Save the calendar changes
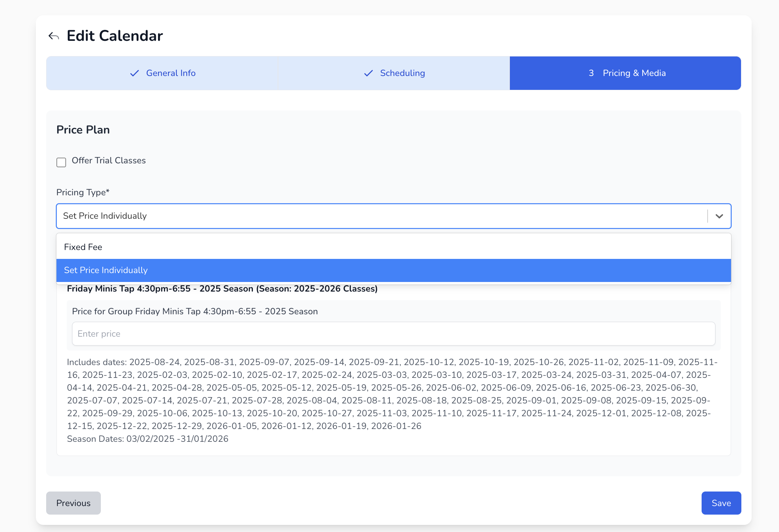The image size is (779, 532). click(721, 503)
